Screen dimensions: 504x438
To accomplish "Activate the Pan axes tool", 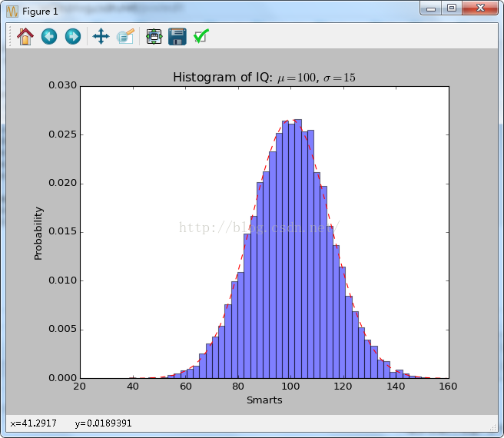I will pos(101,36).
